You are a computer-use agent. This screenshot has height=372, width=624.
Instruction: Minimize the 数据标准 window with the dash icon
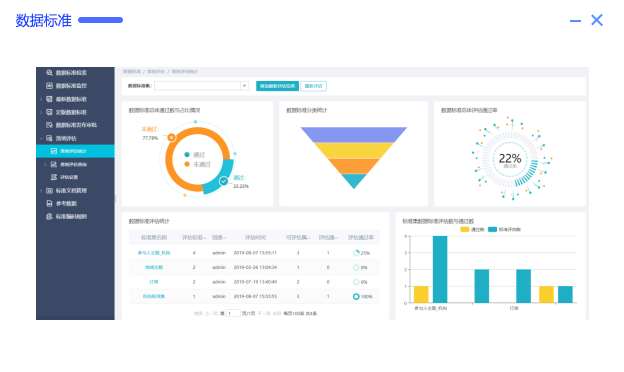coord(575,21)
